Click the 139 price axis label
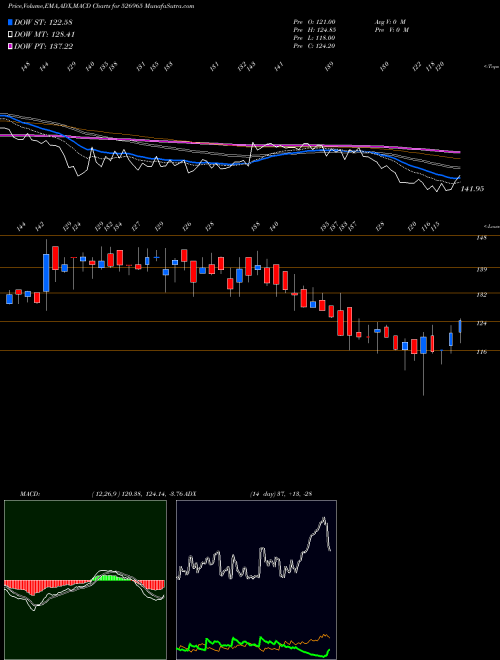Viewport: 500px width, 660px height. pos(482,270)
